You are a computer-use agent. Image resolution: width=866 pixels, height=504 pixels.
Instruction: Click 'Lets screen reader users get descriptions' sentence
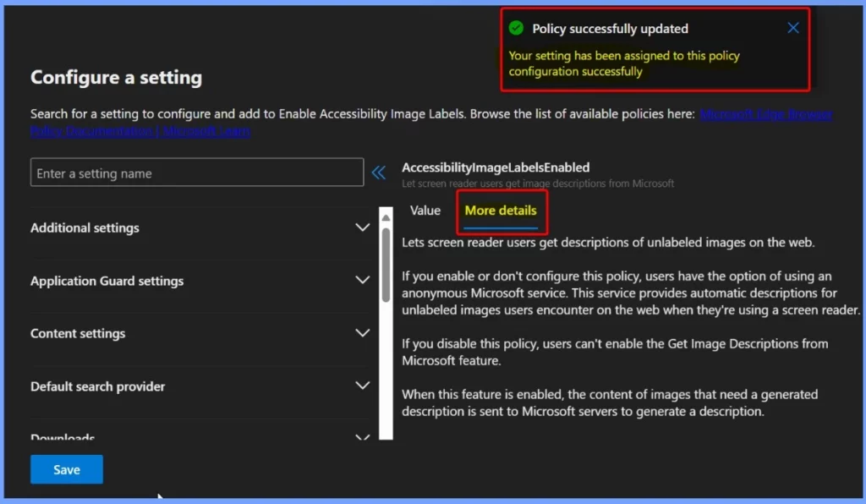[x=608, y=243]
